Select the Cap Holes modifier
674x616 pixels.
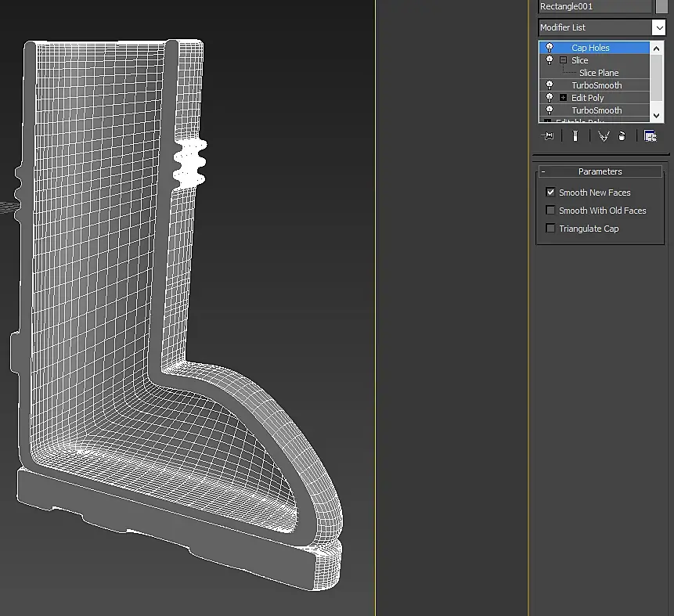590,48
